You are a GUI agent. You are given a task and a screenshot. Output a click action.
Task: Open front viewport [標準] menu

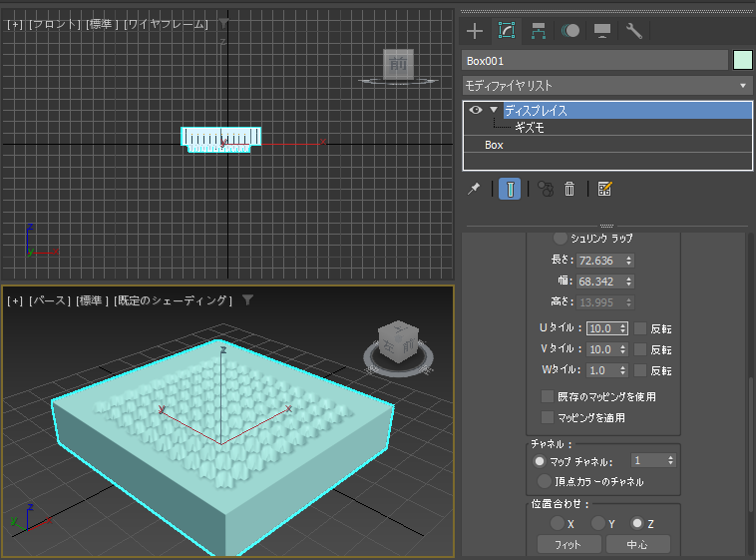(x=102, y=24)
